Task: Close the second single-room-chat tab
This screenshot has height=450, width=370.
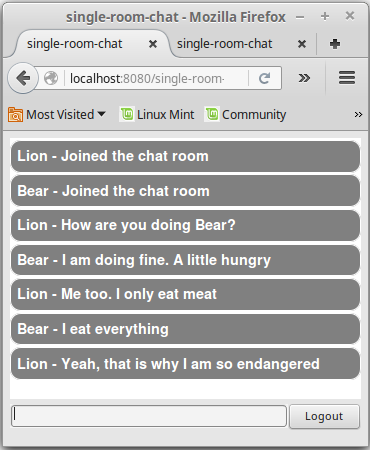Action: tap(302, 44)
